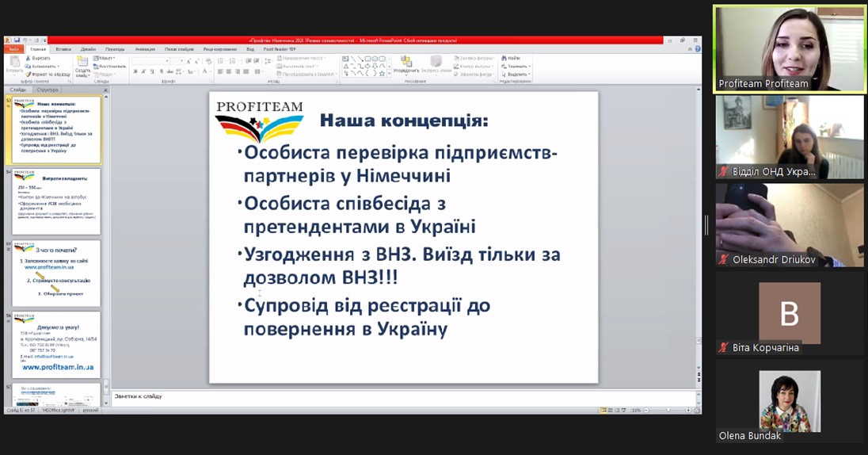Click the normal view icon in status bar
This screenshot has height=455, width=868.
(x=603, y=410)
